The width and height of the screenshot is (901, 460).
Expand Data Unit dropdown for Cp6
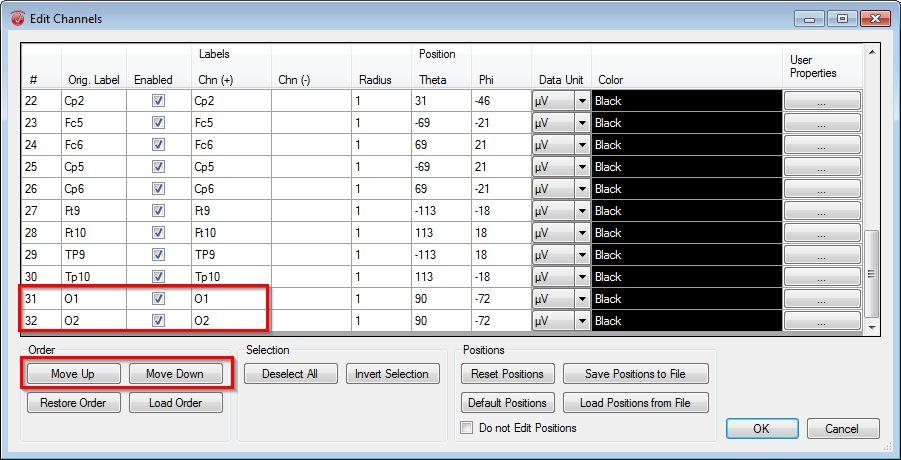click(x=582, y=188)
